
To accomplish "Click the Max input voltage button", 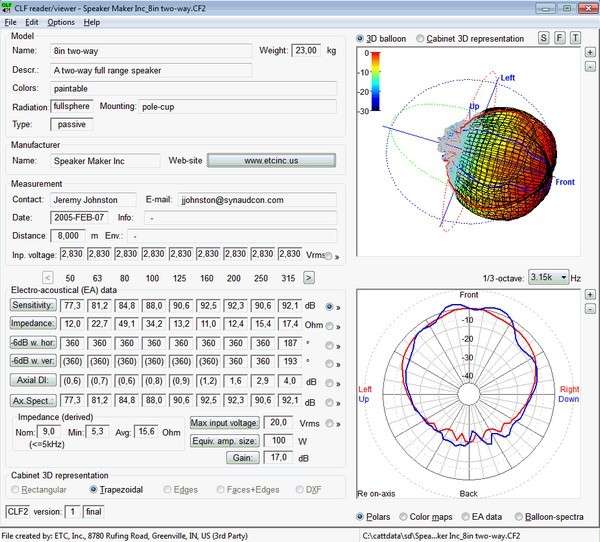I will 225,424.
